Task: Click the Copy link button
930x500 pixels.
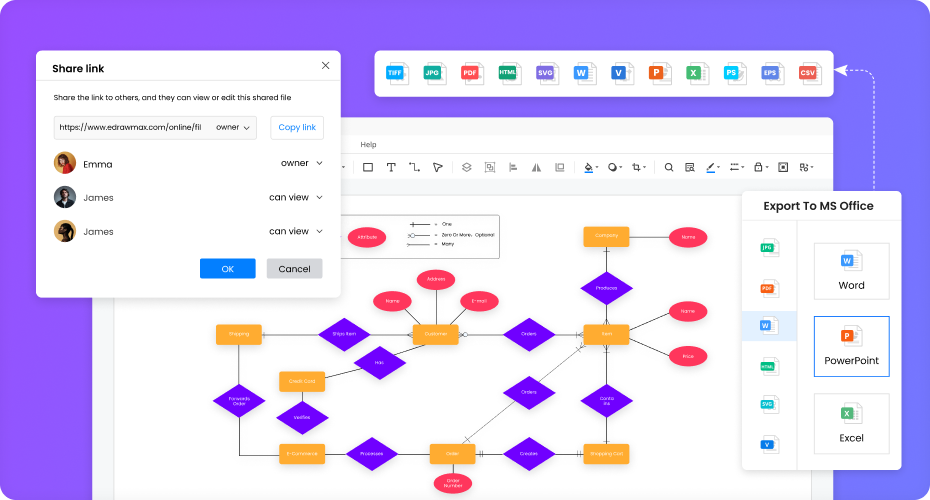Action: click(297, 127)
